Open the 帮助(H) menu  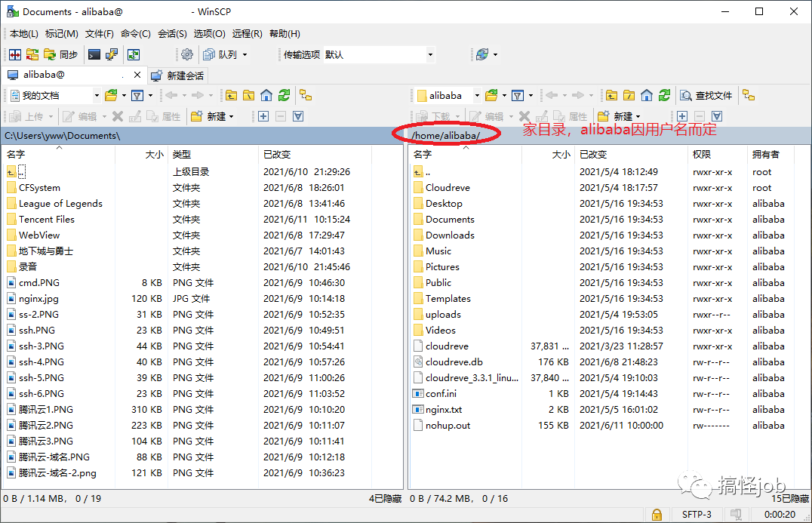pyautogui.click(x=285, y=34)
